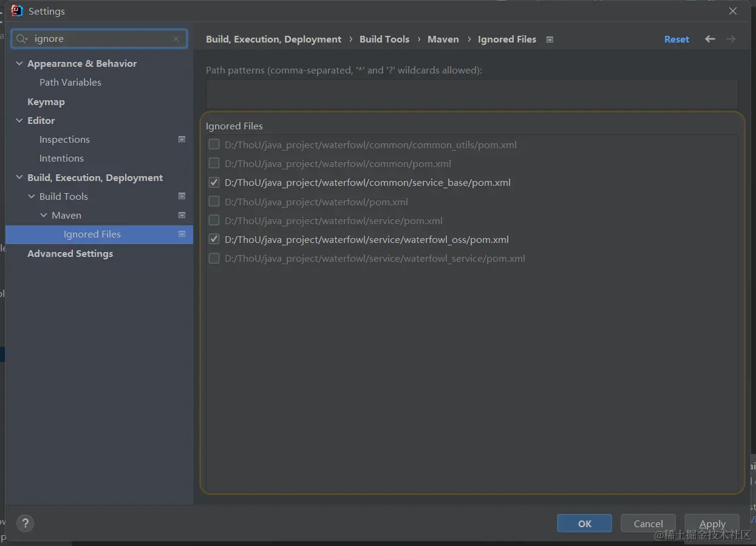Click the project settings icon in the breadcrumb
The width and height of the screenshot is (756, 546).
tap(550, 39)
